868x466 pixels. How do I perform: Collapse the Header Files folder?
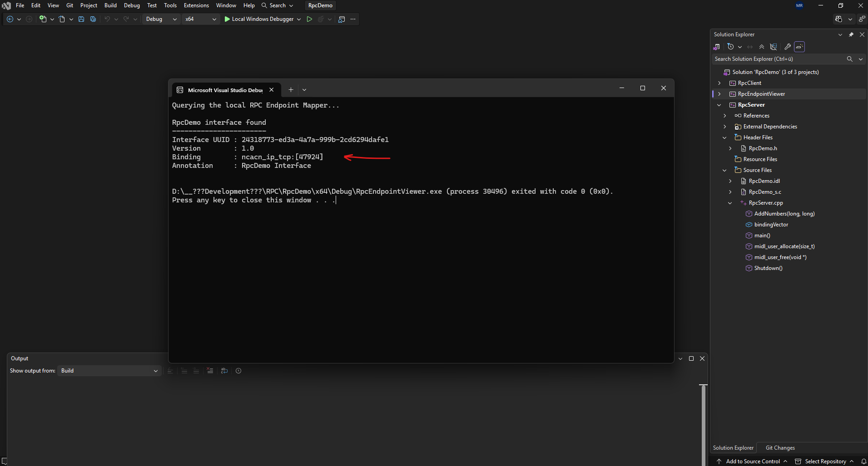(x=724, y=137)
